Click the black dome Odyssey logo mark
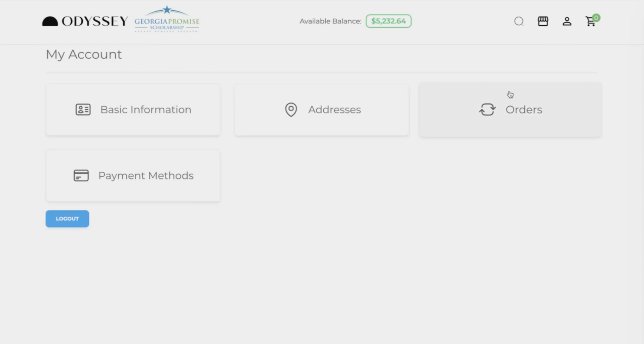This screenshot has height=344, width=644. pos(50,21)
